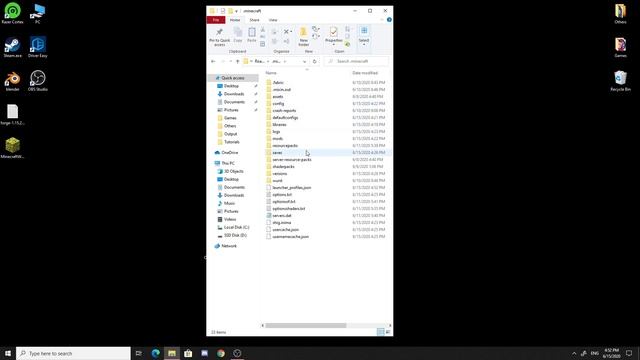Click OBS icon in taskbar
This screenshot has width=640, height=360.
pyautogui.click(x=237, y=353)
